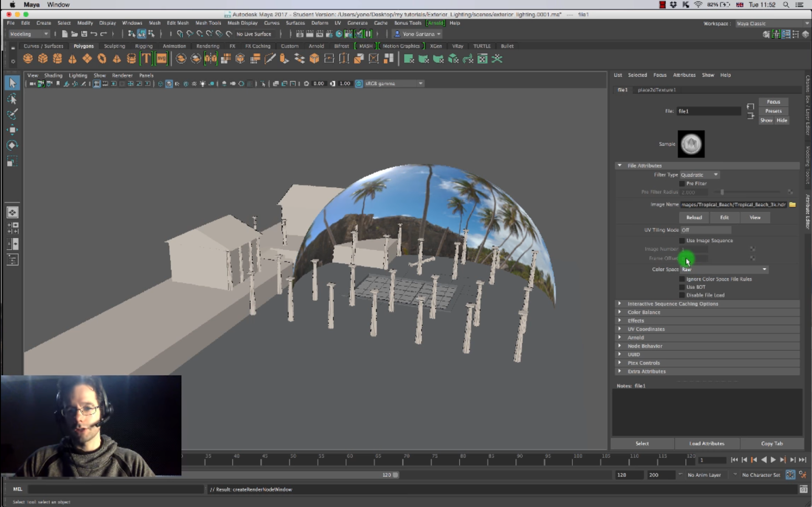Click the Undo arrow icon
This screenshot has width=812, height=507.
point(94,34)
